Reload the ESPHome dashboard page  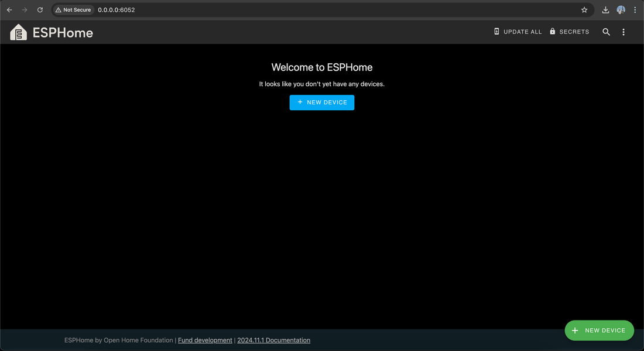[40, 9]
